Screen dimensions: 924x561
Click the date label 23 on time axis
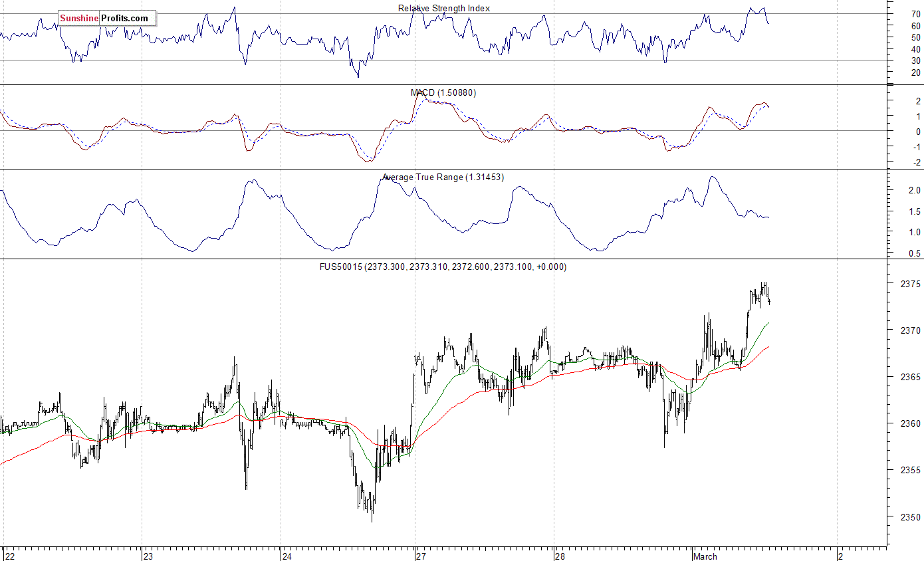(148, 556)
